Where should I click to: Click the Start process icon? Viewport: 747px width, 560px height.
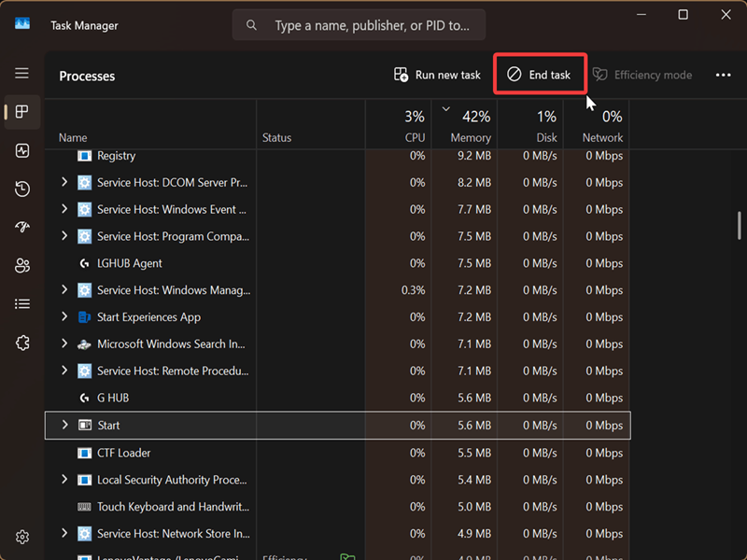(85, 426)
